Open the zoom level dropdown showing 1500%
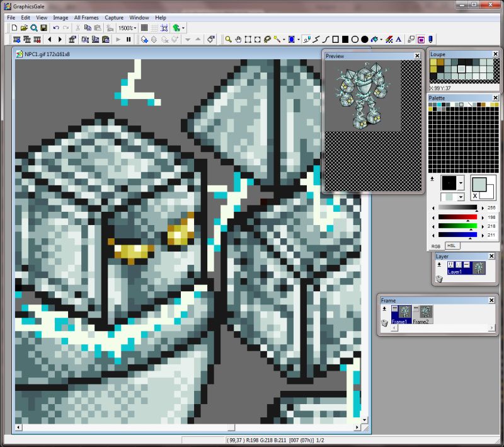Image resolution: width=504 pixels, height=447 pixels. pyautogui.click(x=136, y=27)
